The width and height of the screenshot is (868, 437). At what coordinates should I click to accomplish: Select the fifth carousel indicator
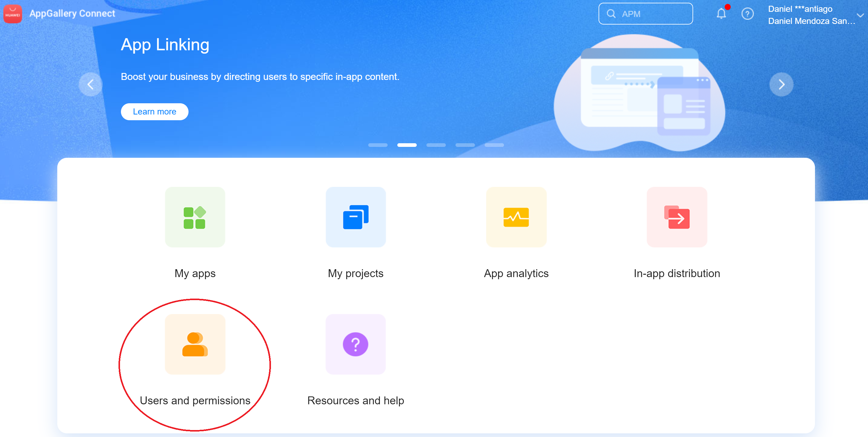click(x=494, y=145)
